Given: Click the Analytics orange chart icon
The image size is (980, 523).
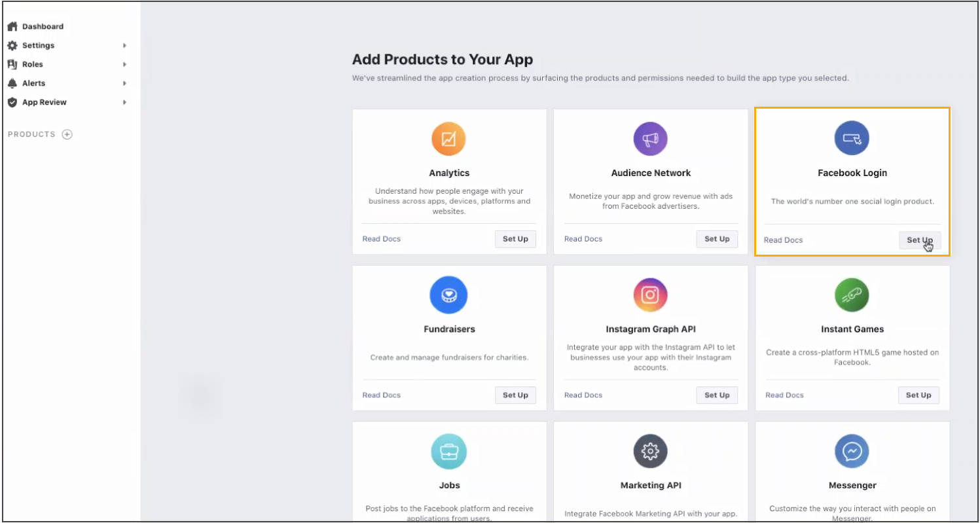Looking at the screenshot, I should point(448,139).
